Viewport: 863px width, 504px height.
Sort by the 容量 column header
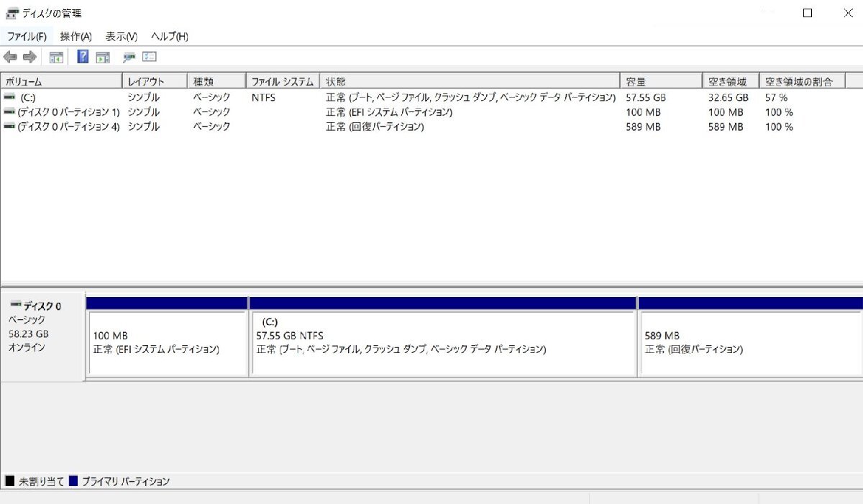(661, 81)
